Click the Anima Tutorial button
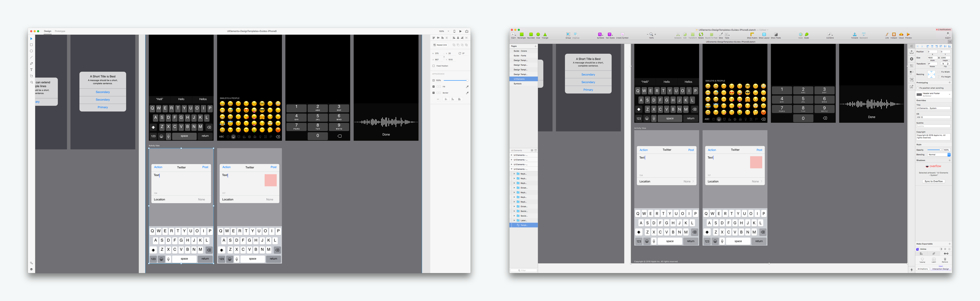980x301 pixels. 923,260
